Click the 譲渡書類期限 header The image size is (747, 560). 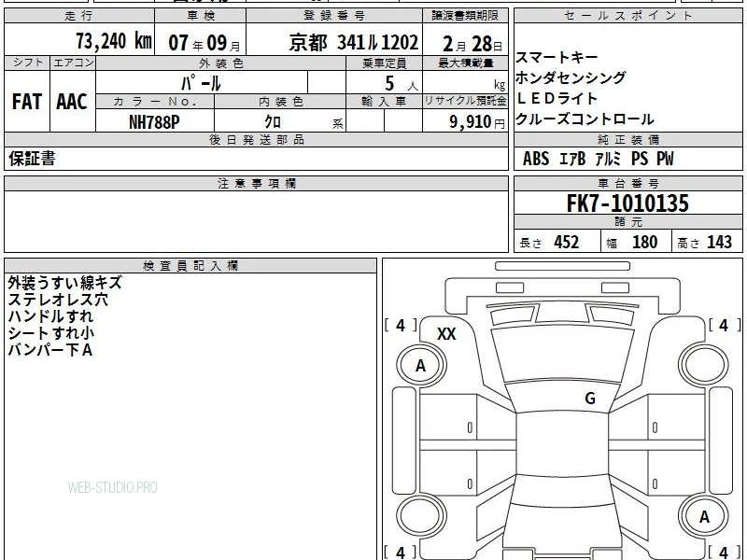point(465,16)
